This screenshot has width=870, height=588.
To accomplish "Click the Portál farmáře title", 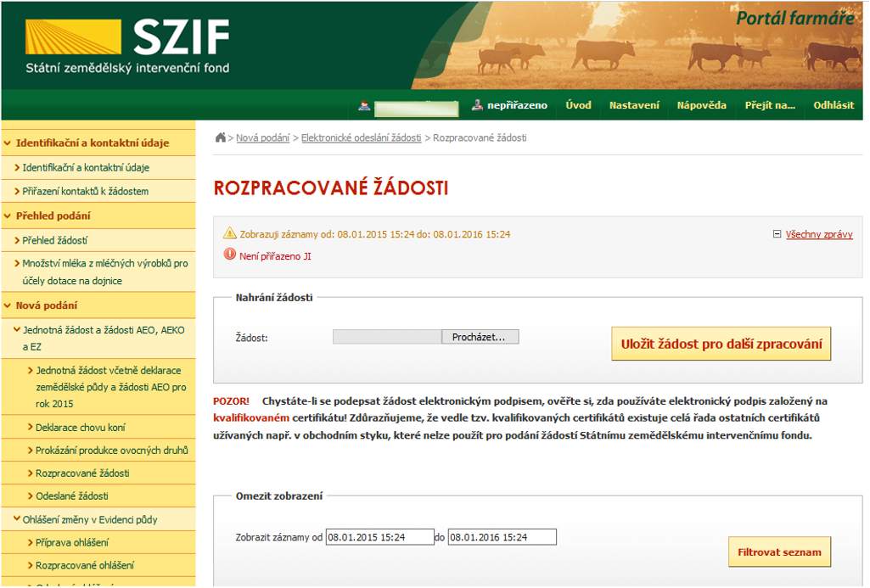I will 795,19.
